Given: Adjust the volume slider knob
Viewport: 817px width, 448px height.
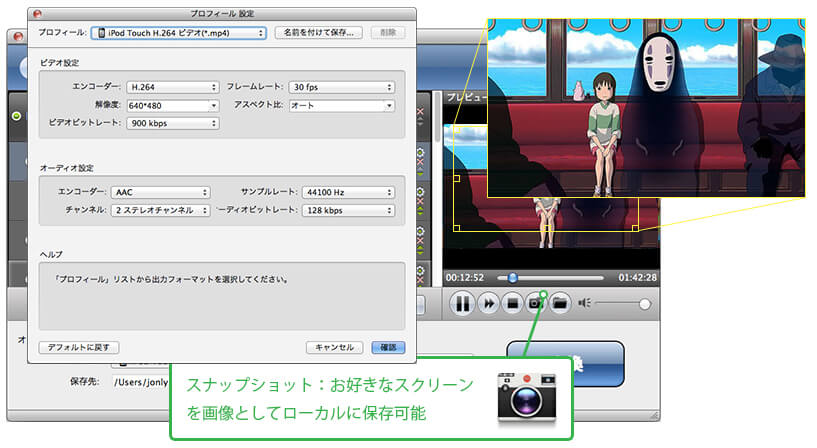Looking at the screenshot, I should pos(645,304).
